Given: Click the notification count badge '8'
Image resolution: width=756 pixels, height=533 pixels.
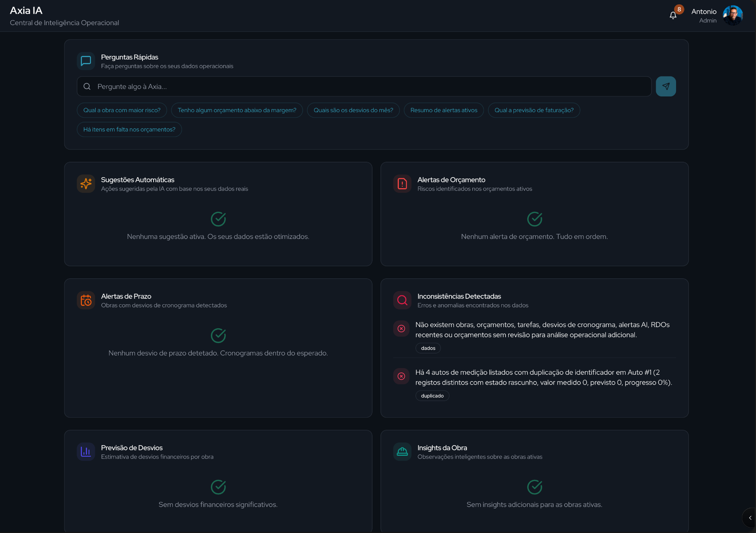Looking at the screenshot, I should point(679,9).
